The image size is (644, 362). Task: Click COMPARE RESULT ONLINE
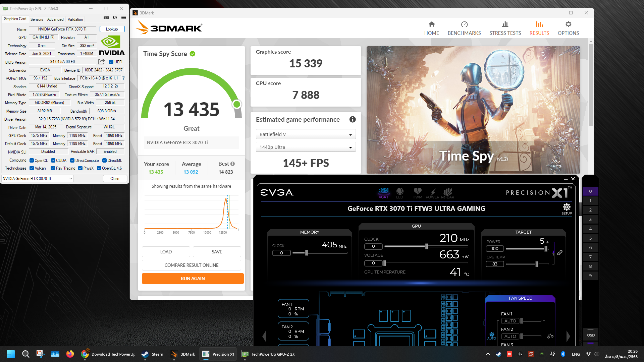[192, 265]
